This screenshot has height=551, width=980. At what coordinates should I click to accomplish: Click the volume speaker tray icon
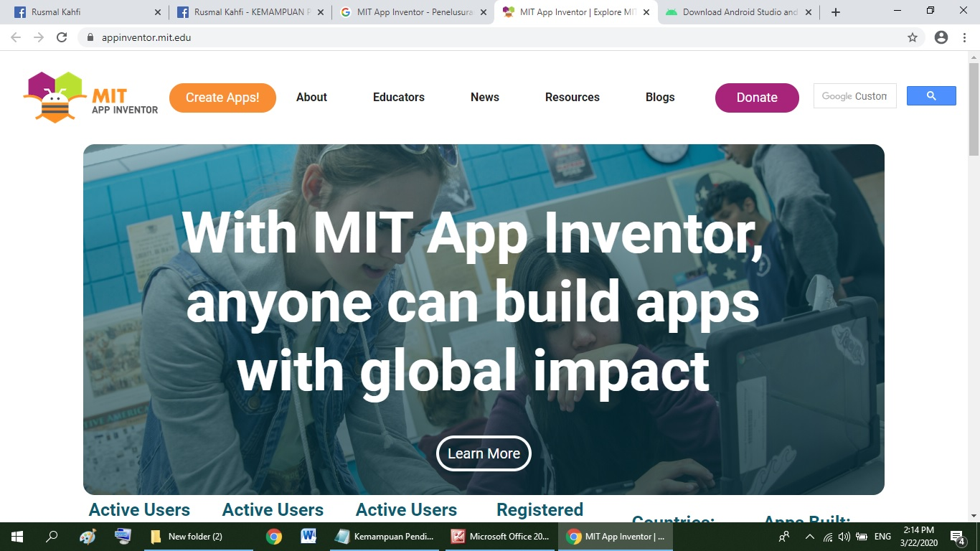point(844,537)
